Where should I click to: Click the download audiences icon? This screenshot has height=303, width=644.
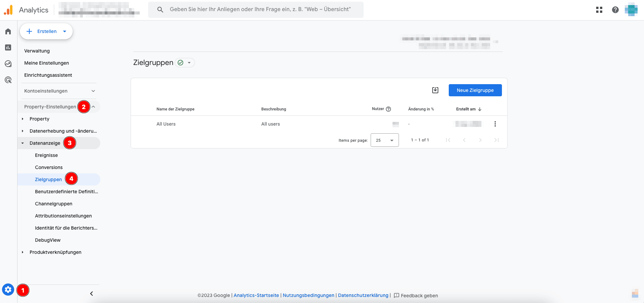pyautogui.click(x=435, y=90)
